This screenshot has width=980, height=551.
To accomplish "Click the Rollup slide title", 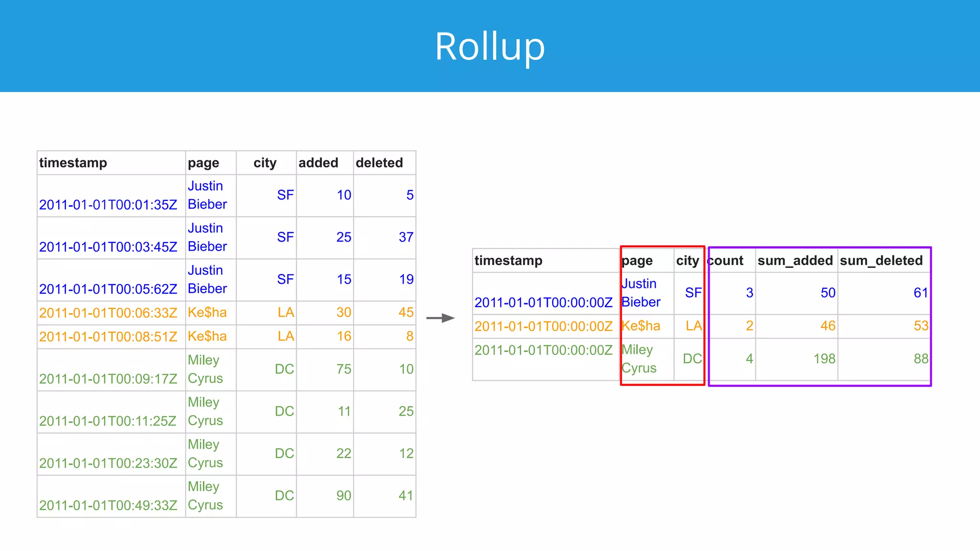I will pos(490,46).
